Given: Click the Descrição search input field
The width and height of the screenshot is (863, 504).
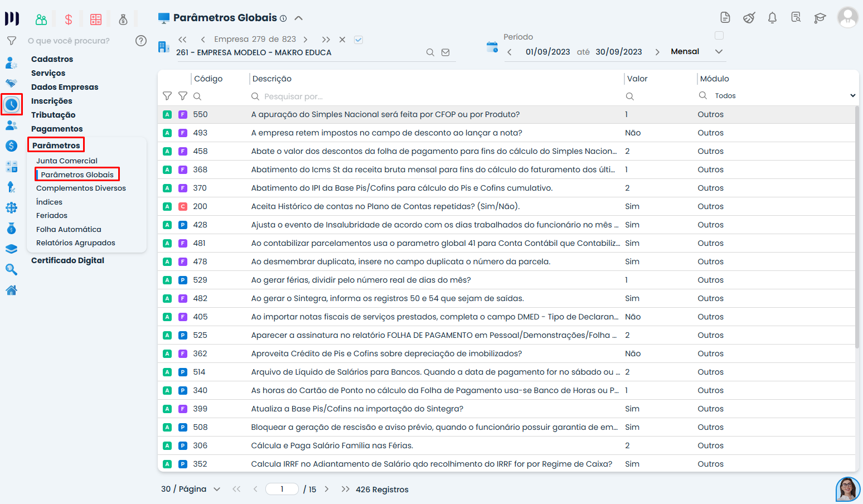Looking at the screenshot, I should coord(435,96).
